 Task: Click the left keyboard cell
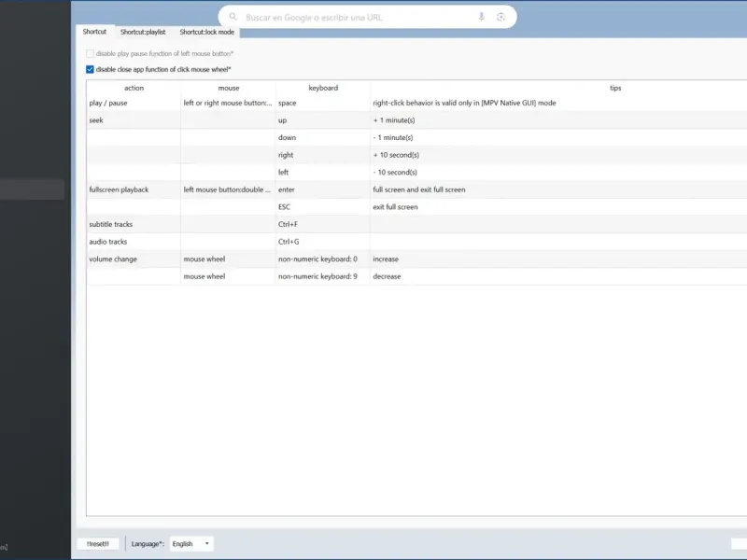coord(323,173)
